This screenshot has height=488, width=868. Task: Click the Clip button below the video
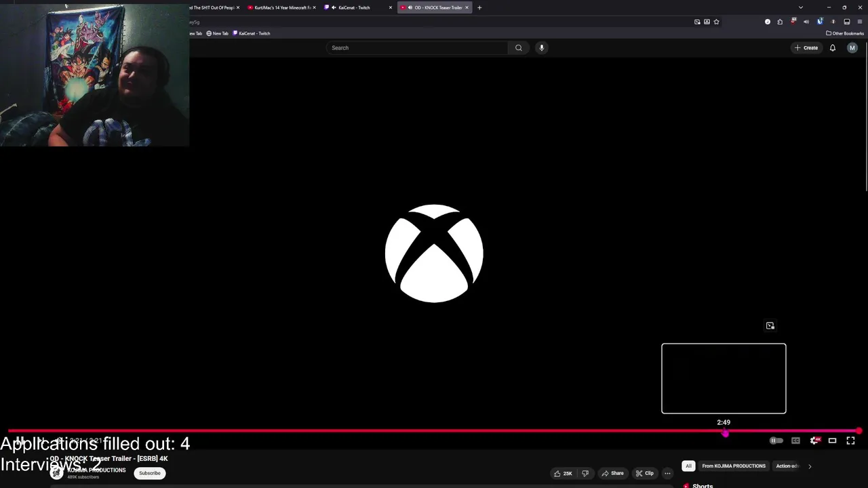point(645,473)
